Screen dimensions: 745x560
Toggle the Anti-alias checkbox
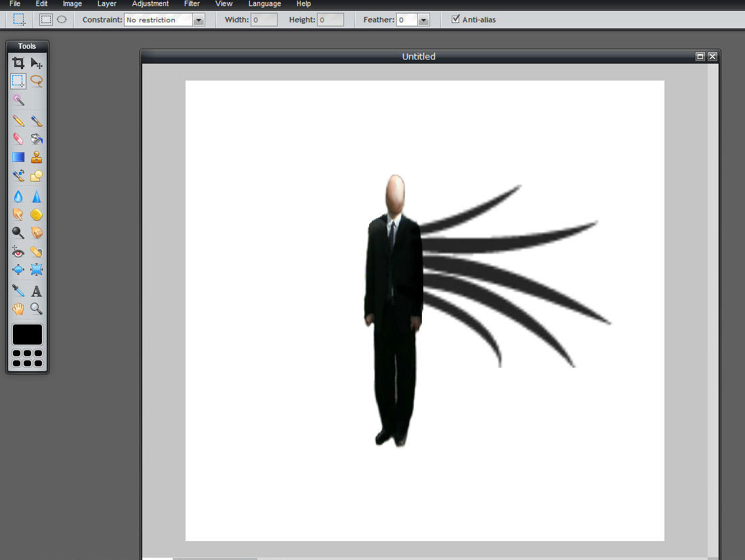pyautogui.click(x=456, y=19)
